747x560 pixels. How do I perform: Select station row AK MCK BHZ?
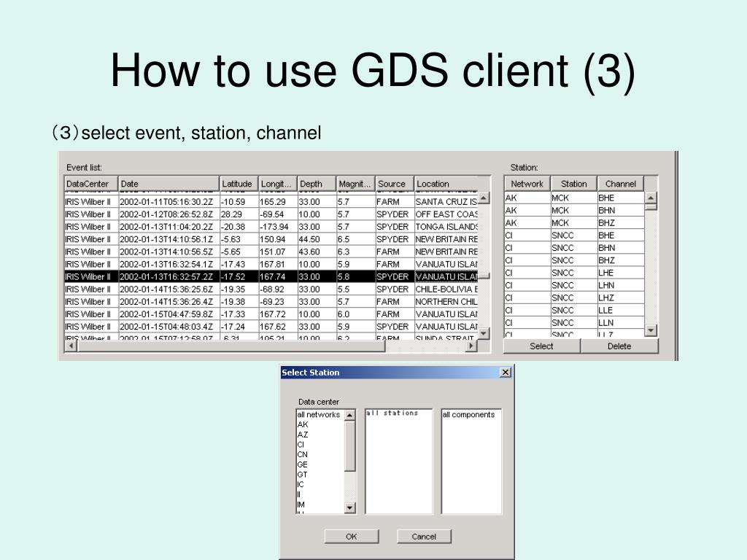(x=574, y=222)
